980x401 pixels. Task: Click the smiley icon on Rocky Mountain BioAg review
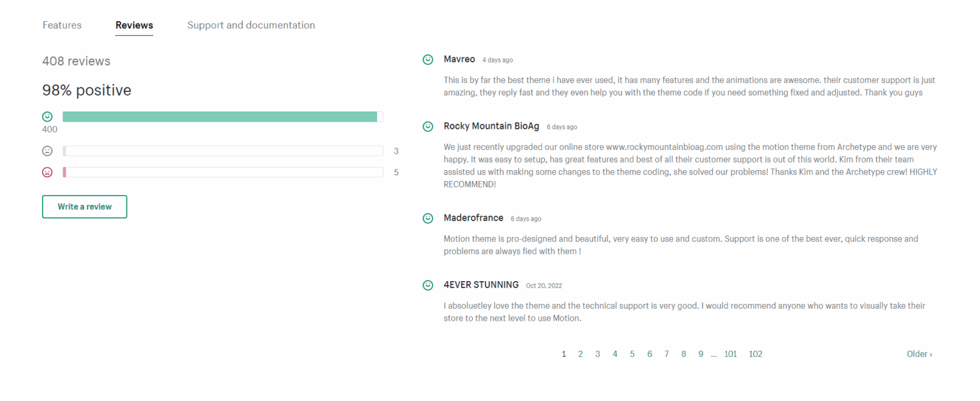(427, 126)
